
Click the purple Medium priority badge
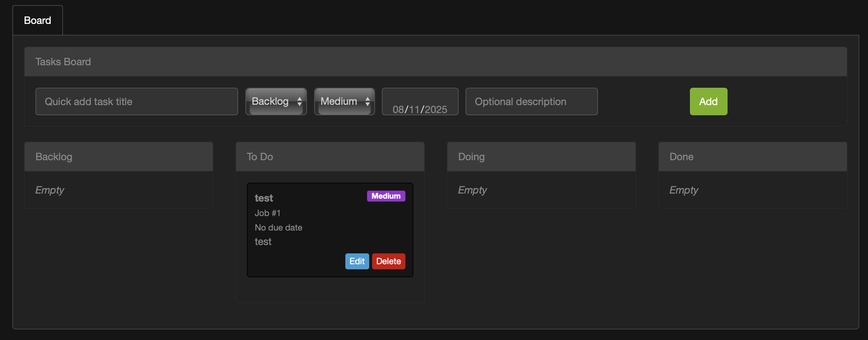coord(386,196)
